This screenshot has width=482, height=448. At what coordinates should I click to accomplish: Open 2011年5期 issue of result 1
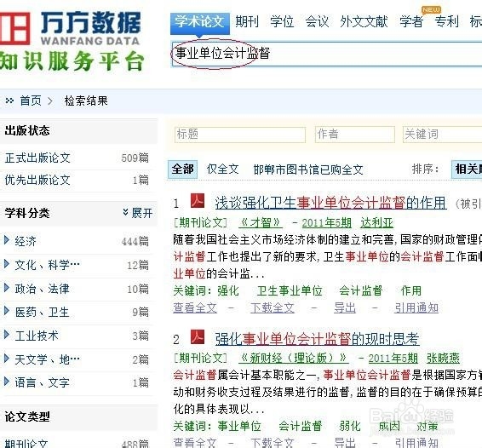327,223
